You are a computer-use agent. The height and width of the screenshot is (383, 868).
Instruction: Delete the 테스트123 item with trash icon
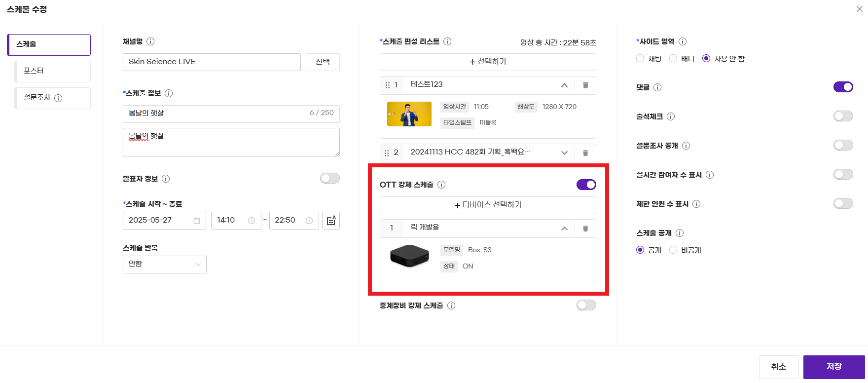tap(585, 85)
